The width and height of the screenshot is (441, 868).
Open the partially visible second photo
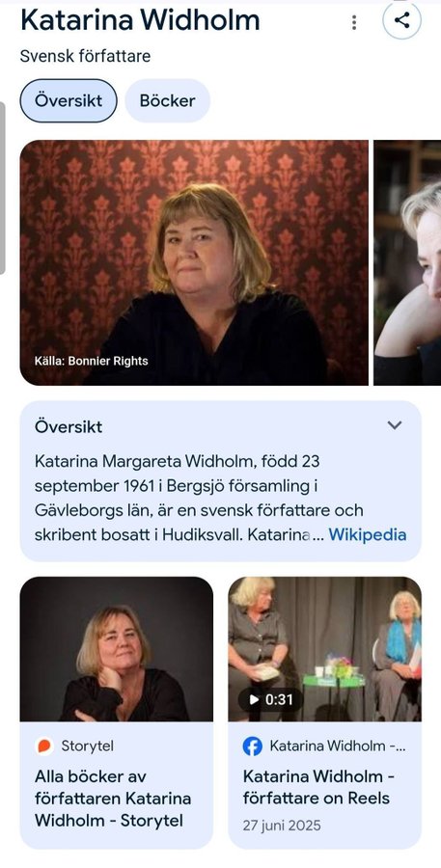407,262
